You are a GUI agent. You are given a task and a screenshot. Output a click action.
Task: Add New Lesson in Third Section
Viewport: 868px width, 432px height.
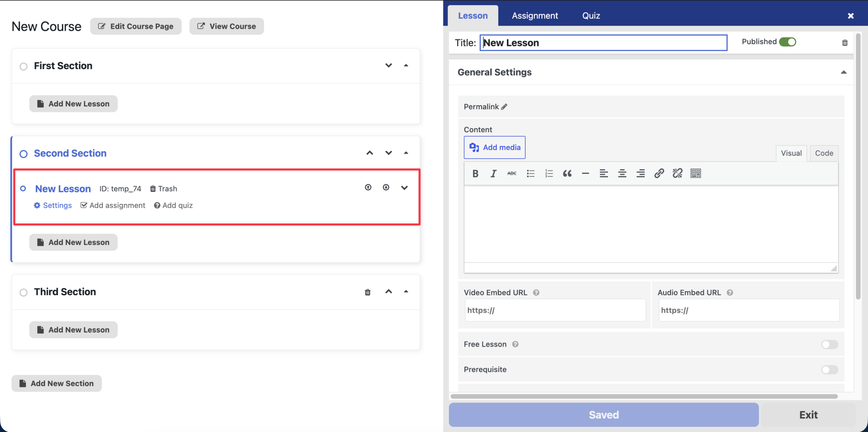tap(73, 330)
